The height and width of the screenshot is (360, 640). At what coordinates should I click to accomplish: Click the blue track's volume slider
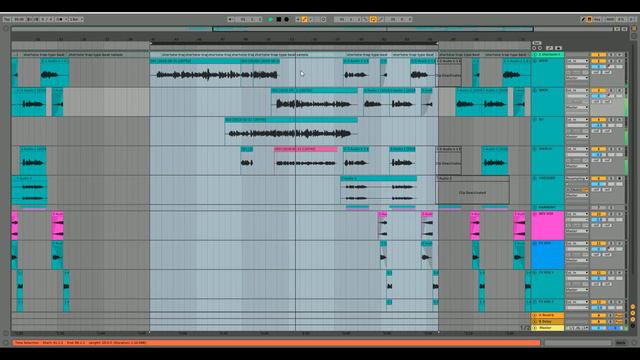pos(598,249)
